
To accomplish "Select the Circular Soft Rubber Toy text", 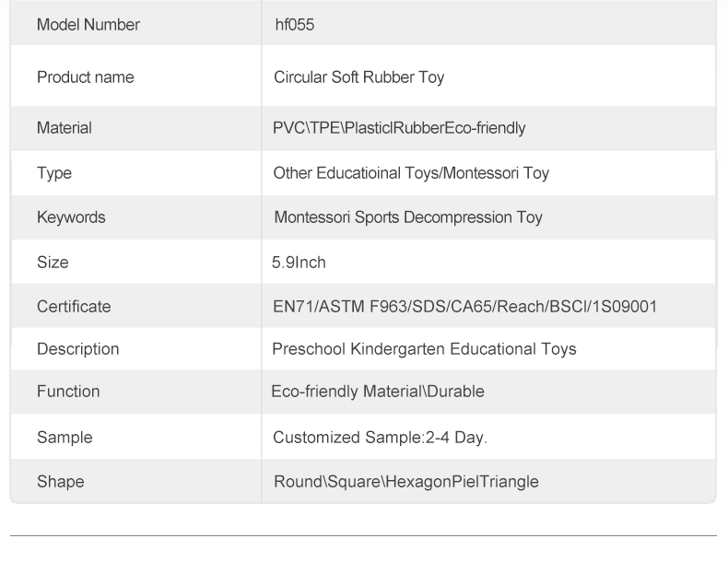I will [358, 77].
